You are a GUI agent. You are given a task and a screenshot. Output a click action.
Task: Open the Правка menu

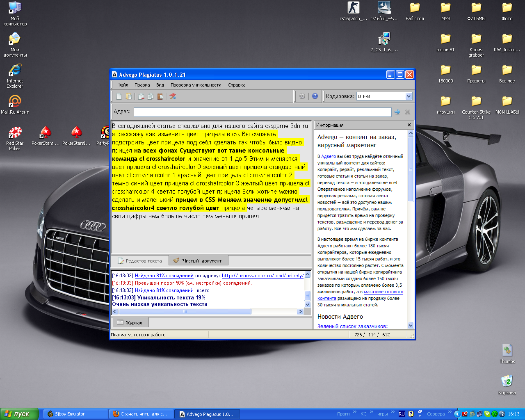tap(142, 85)
